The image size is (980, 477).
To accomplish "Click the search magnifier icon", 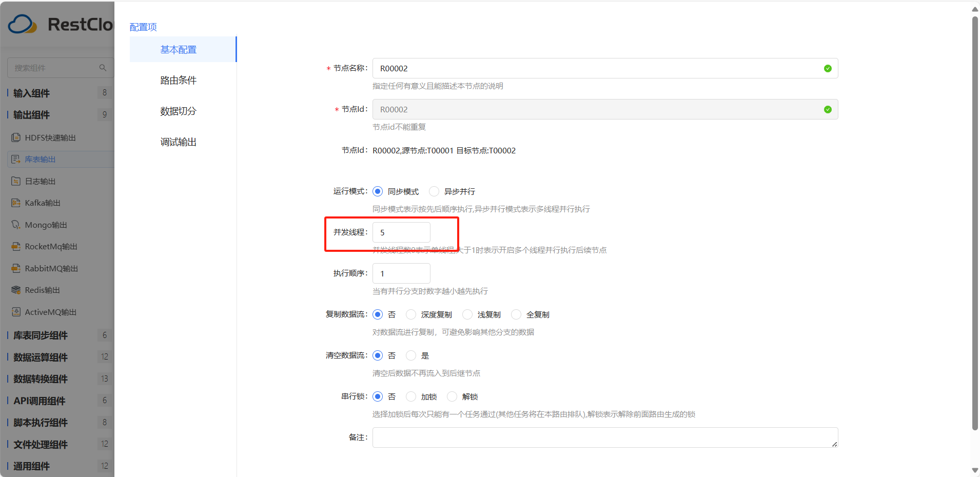I will (x=103, y=68).
